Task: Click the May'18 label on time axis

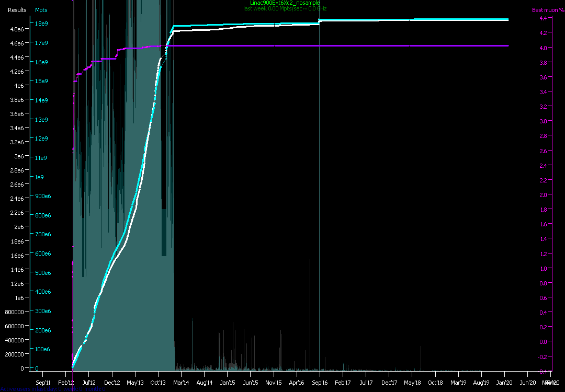Action: pos(412,383)
